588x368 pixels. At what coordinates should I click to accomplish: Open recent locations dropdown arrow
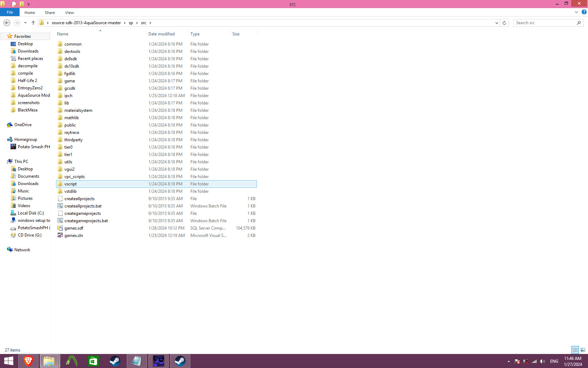25,23
